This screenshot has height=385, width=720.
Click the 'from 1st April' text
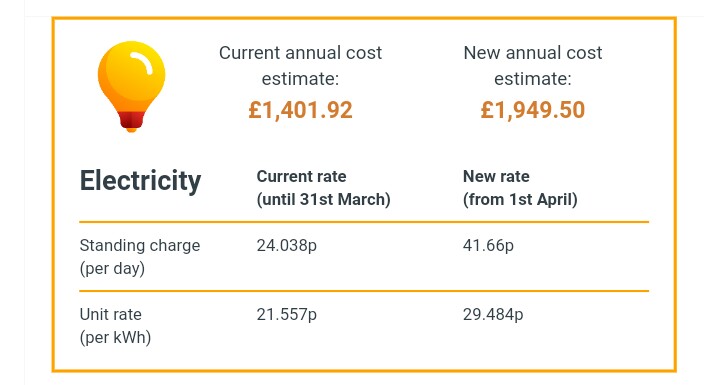pyautogui.click(x=520, y=199)
